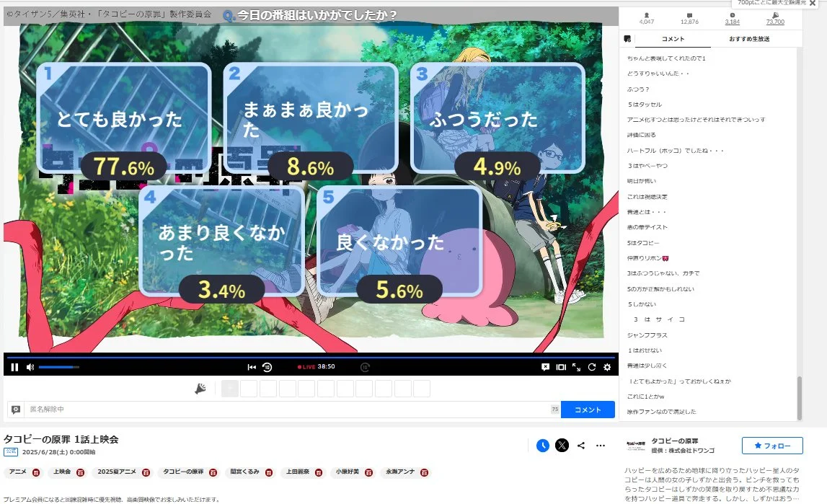
Task: Open the アニメ tag
Action: tap(17, 472)
